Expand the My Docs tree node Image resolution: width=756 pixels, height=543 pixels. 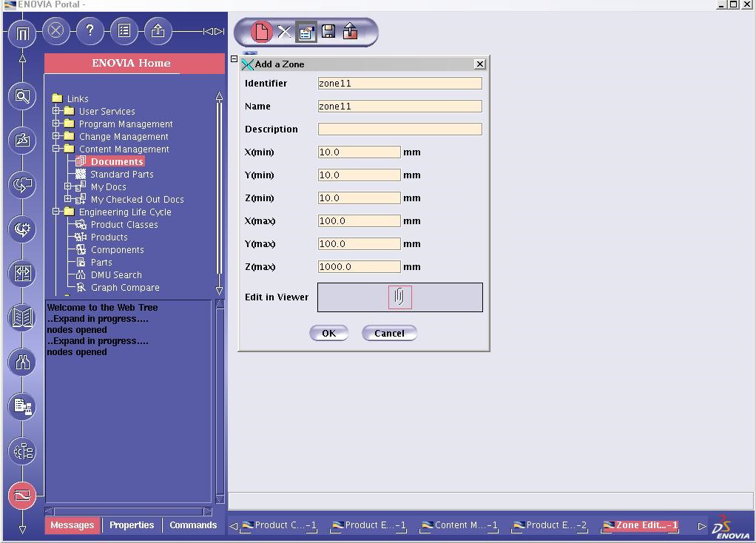68,186
